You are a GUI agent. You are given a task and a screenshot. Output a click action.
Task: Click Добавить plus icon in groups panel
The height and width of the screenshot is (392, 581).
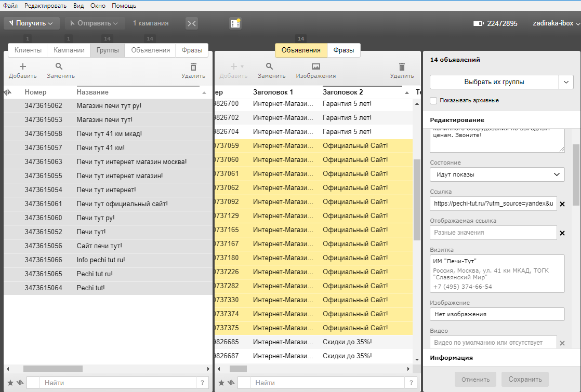coord(22,66)
